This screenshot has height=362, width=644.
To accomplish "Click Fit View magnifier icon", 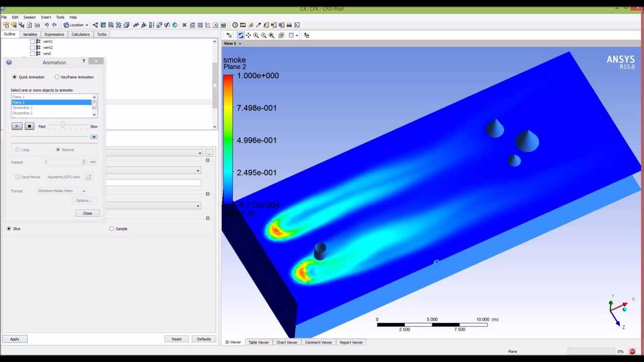I will 272,35.
